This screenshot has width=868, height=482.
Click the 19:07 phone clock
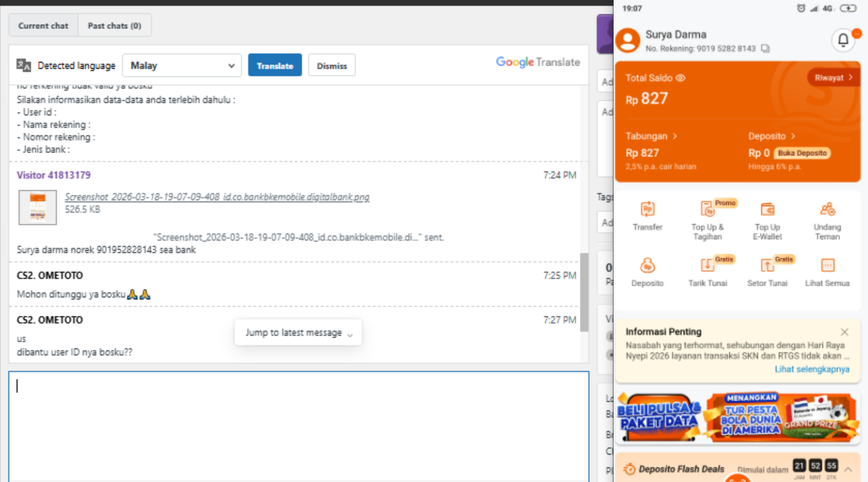click(632, 8)
